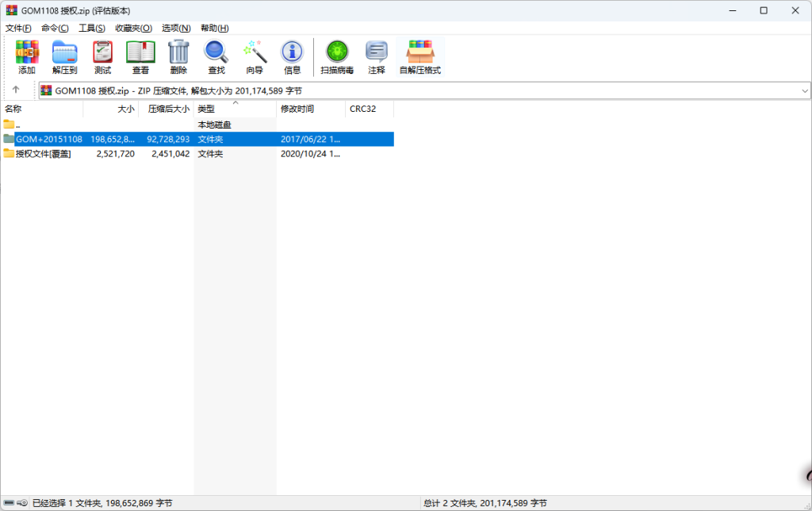Sort by 名称 column header
The width and height of the screenshot is (812, 511).
tap(41, 109)
